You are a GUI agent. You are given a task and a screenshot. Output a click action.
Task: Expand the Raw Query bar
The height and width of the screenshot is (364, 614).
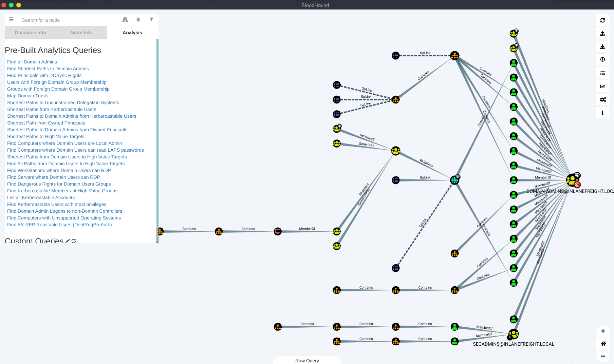[x=307, y=360]
